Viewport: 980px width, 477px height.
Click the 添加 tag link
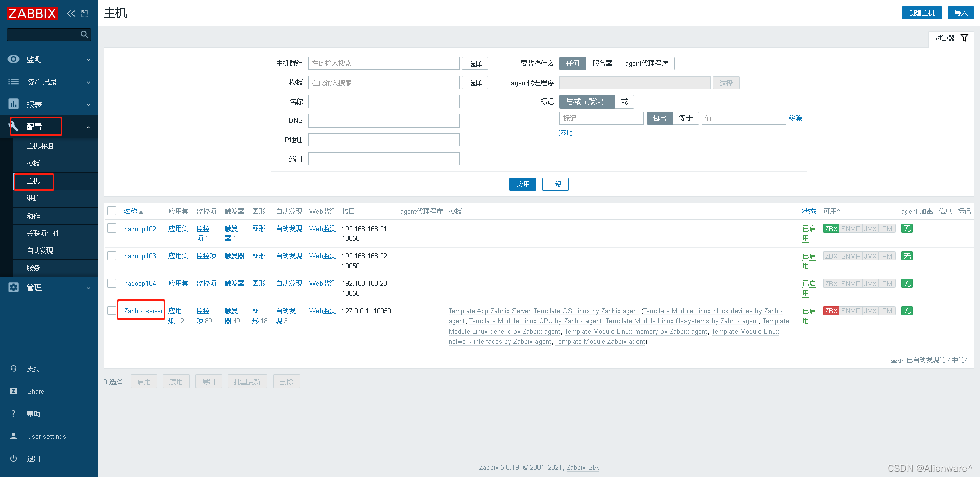566,133
